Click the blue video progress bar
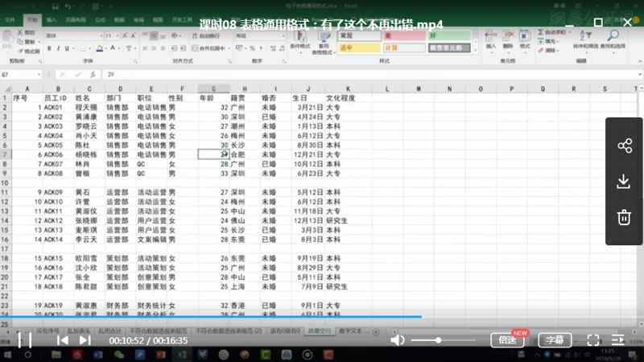The image size is (644, 362). [x=209, y=316]
